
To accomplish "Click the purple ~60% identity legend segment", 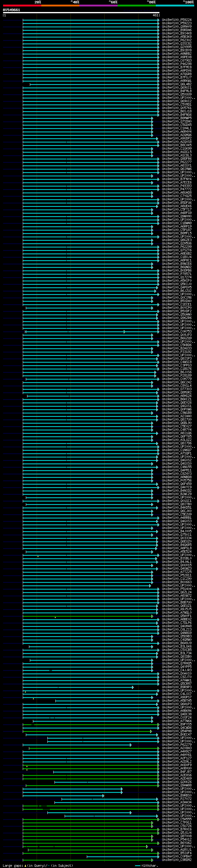I will (99, 6).
